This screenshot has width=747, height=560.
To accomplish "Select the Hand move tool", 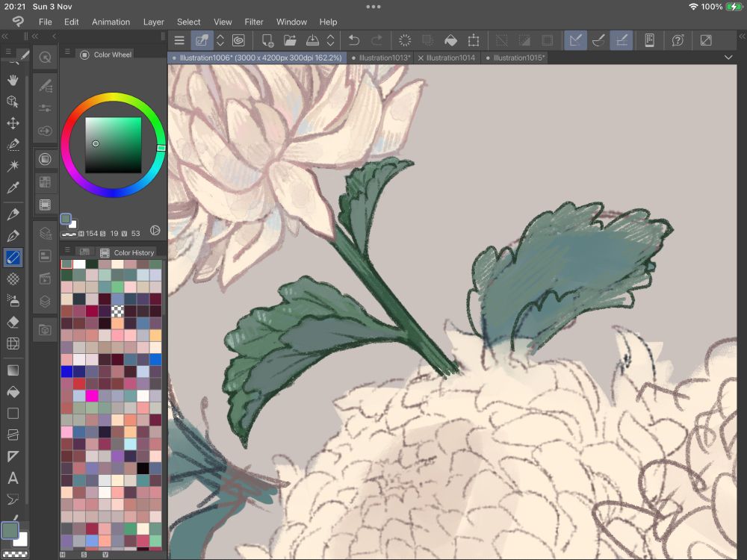I will click(13, 80).
